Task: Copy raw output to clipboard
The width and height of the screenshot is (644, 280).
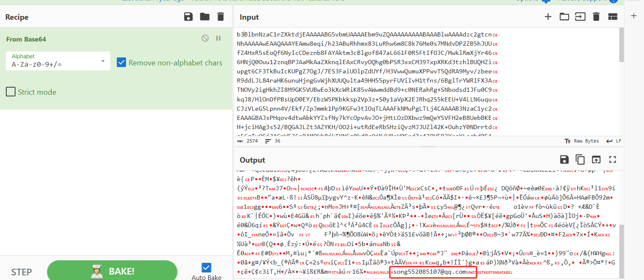Action: (580, 159)
